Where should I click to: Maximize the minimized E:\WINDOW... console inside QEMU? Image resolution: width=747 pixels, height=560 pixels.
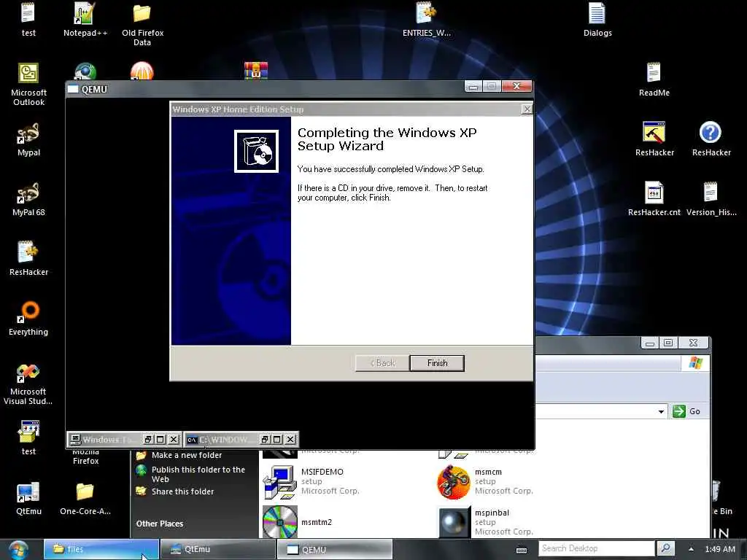pos(277,439)
